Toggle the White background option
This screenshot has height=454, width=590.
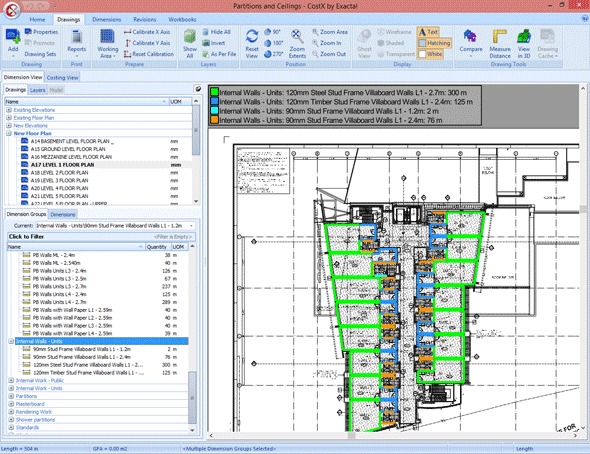pyautogui.click(x=430, y=54)
